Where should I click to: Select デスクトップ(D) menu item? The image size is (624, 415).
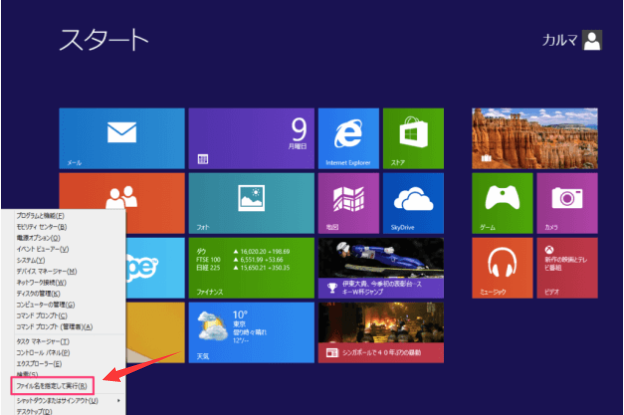[x=34, y=411]
